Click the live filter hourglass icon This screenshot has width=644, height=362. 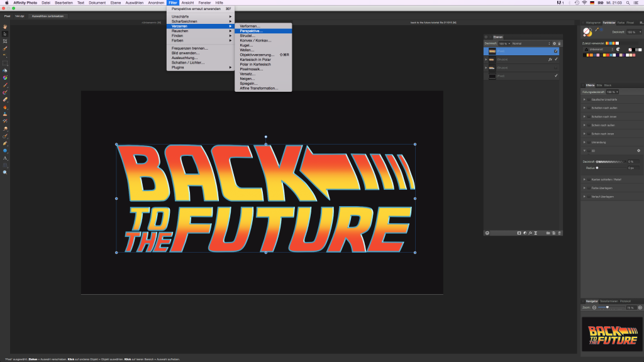click(x=536, y=233)
